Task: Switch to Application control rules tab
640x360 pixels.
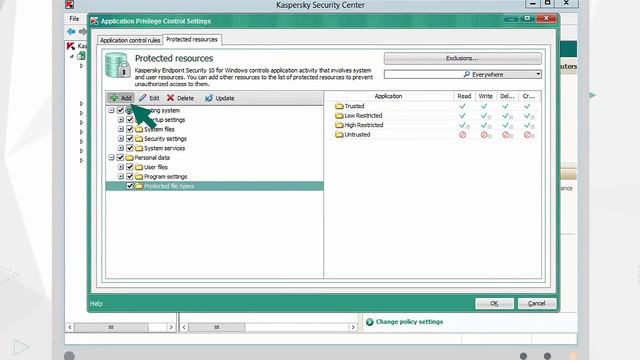Action: [x=130, y=40]
